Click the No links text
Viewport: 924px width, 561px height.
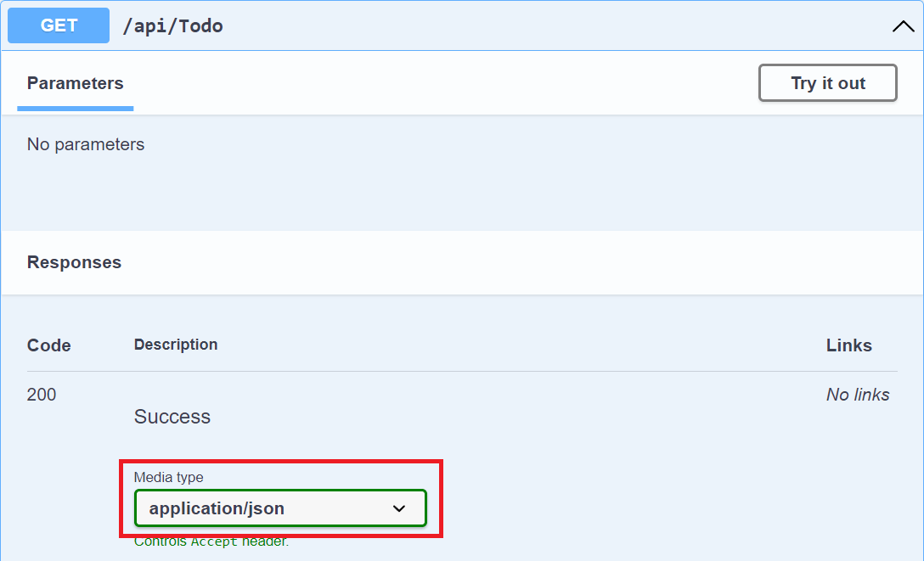(859, 394)
